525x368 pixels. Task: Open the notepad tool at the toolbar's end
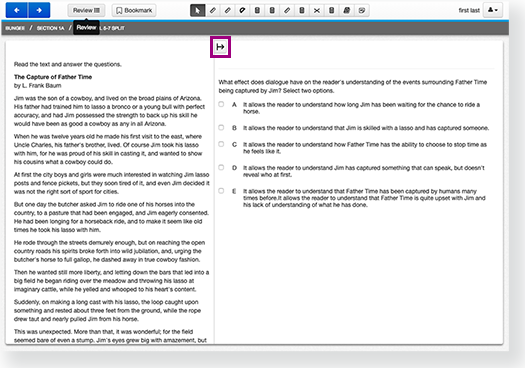[362, 10]
